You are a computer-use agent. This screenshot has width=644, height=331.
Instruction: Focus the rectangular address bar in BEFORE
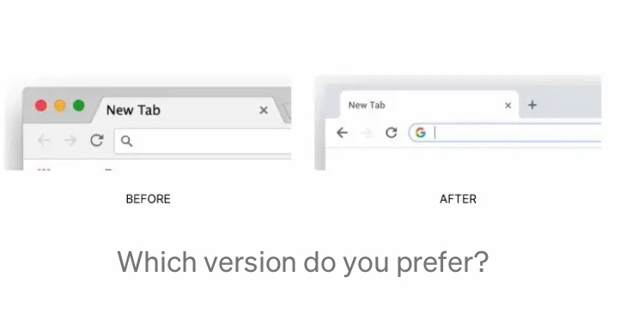click(x=203, y=141)
